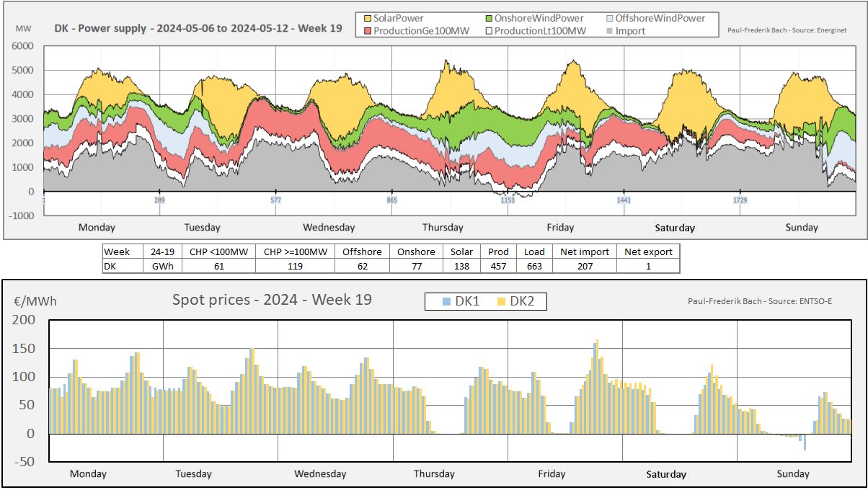The height and width of the screenshot is (490, 868).
Task: Click the green OnshoreWindPower legend swatch
Action: coord(490,18)
